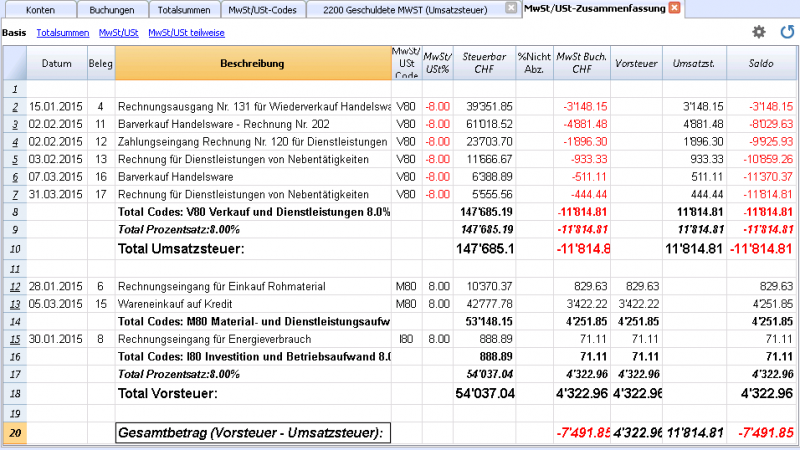The width and height of the screenshot is (800, 450).
Task: Select steuerbar amount 39'351.85
Action: pos(484,107)
